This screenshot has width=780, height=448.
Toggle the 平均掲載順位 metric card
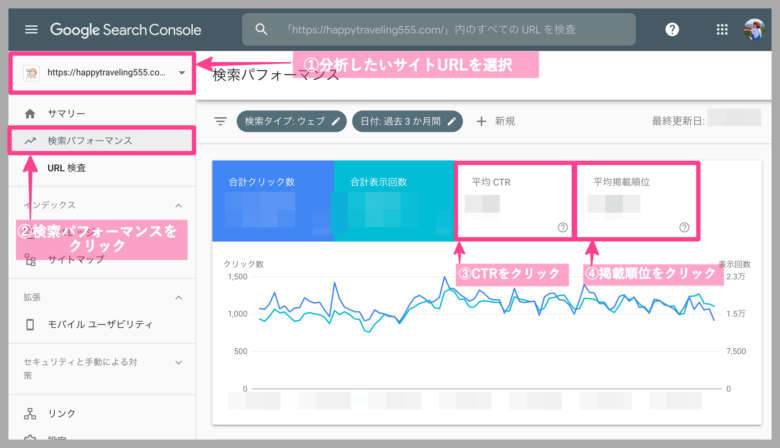(637, 201)
